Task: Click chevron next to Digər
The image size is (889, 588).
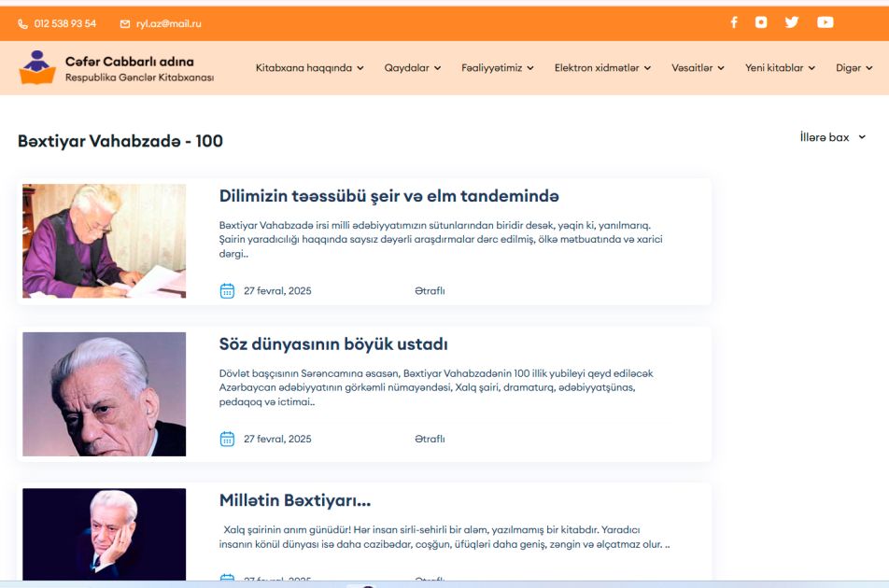Action: (x=868, y=68)
